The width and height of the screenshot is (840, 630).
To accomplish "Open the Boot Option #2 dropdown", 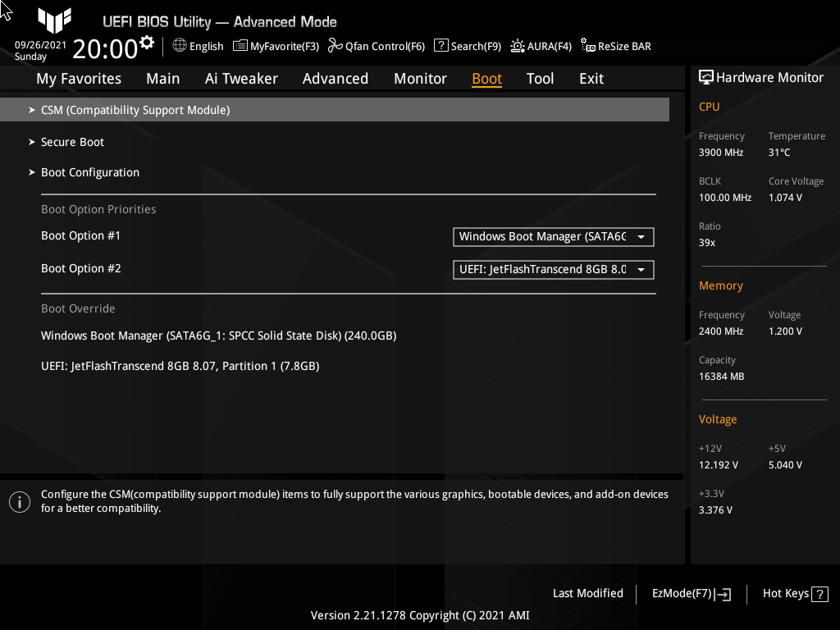I will click(x=553, y=269).
